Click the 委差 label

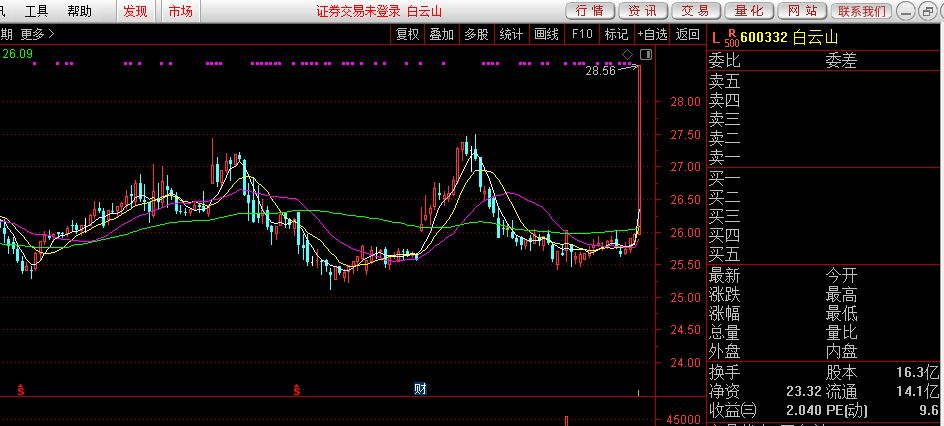tap(841, 60)
